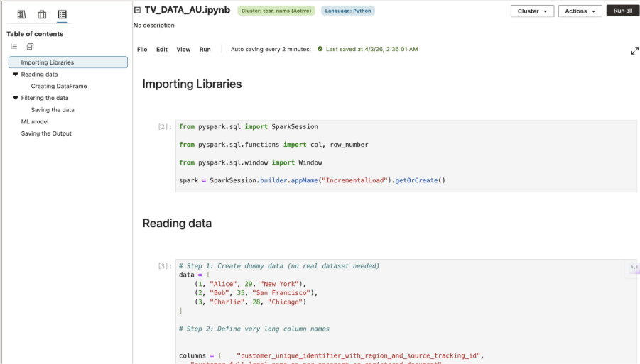Click the collapse all headings icon
This screenshot has height=364, width=640.
30,47
